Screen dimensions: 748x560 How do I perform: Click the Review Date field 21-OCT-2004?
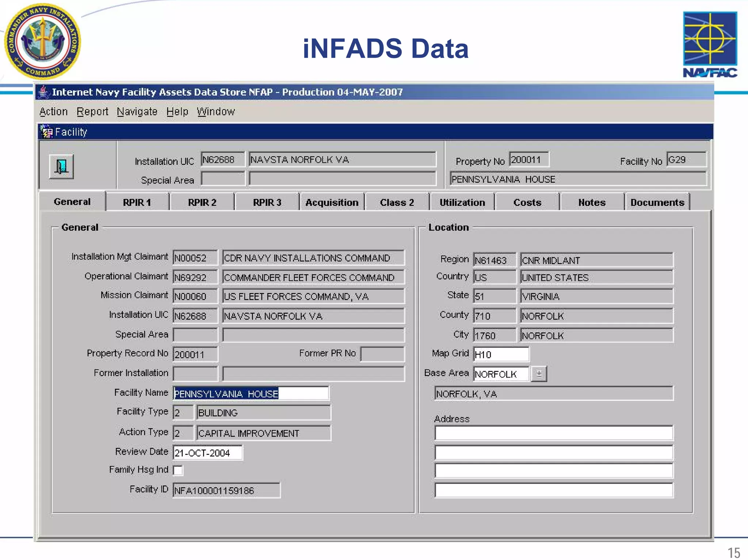coord(207,453)
